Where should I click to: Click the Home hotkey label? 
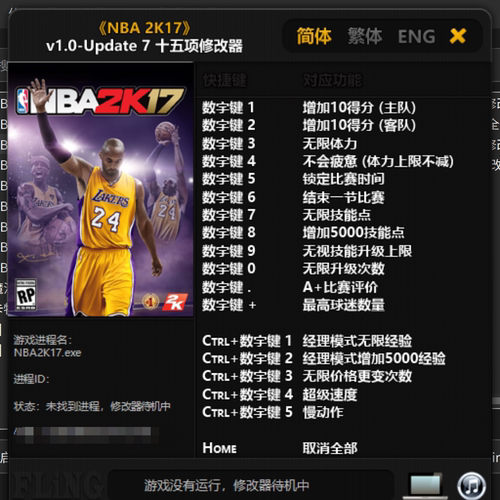[x=219, y=448]
